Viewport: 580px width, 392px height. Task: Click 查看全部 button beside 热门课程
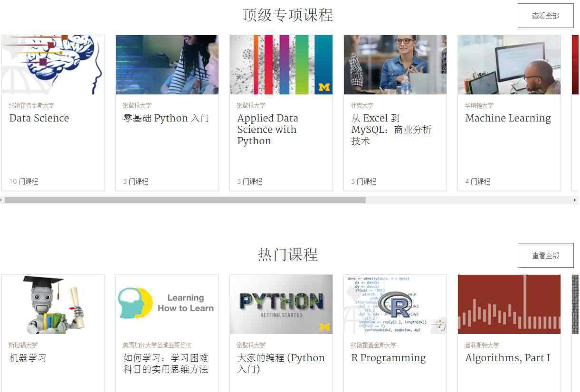(x=545, y=255)
